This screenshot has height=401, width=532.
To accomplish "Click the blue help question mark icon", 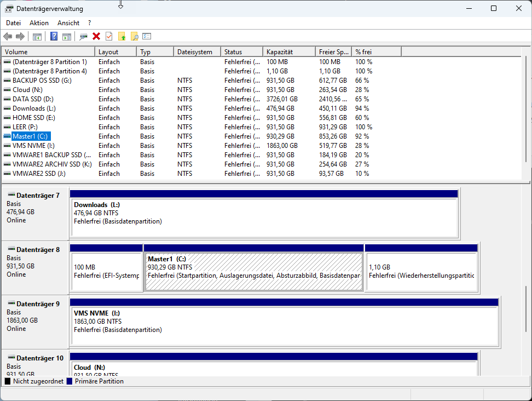I will (54, 36).
